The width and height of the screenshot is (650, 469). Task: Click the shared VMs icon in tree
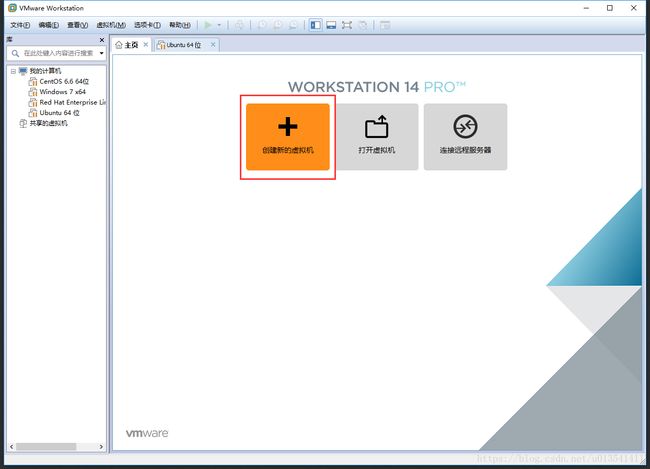pos(23,123)
